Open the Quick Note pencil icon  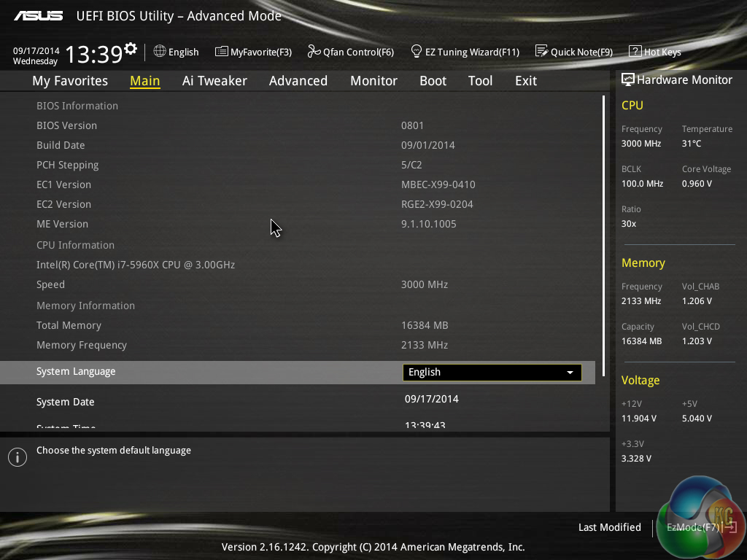point(542,51)
